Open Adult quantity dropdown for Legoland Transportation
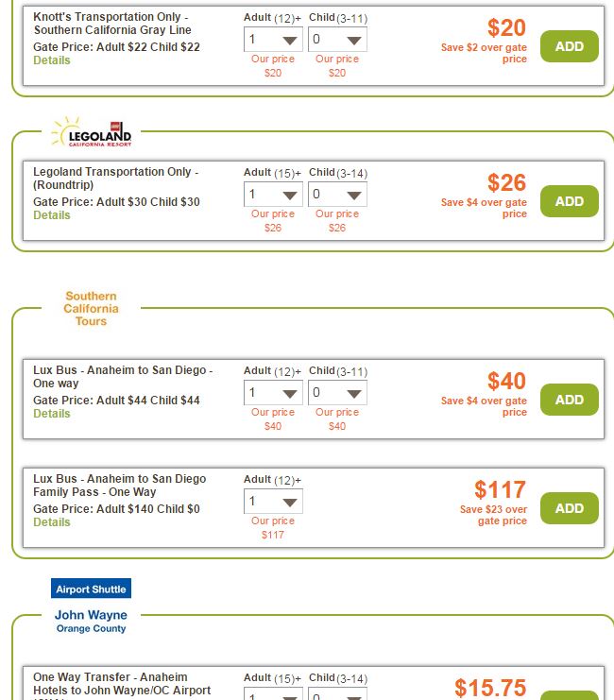The width and height of the screenshot is (614, 700). click(x=273, y=195)
